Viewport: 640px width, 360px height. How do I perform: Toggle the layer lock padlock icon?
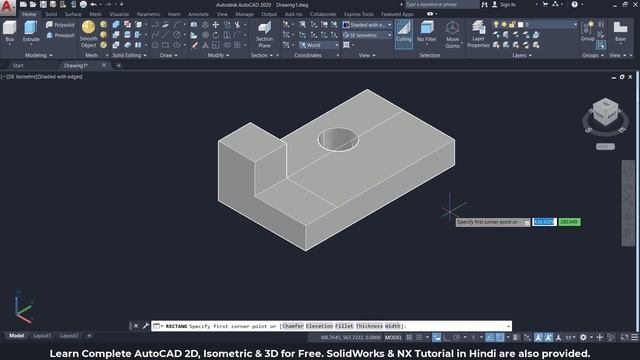pos(512,24)
